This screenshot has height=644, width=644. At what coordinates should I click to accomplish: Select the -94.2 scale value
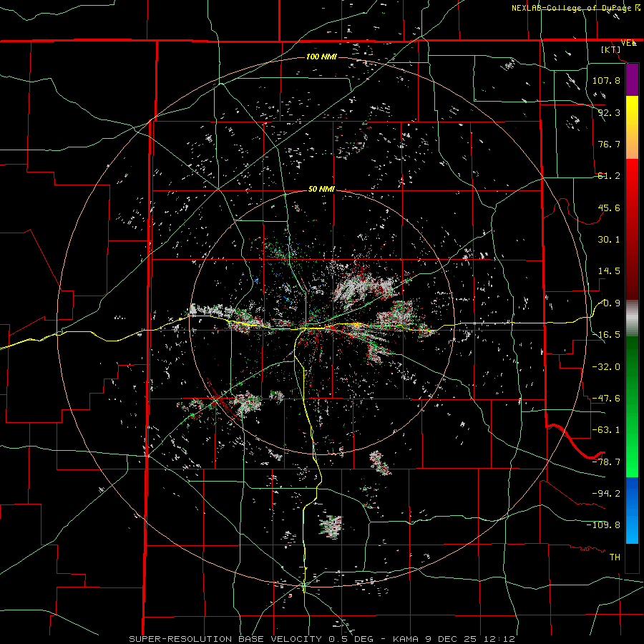[x=606, y=493]
